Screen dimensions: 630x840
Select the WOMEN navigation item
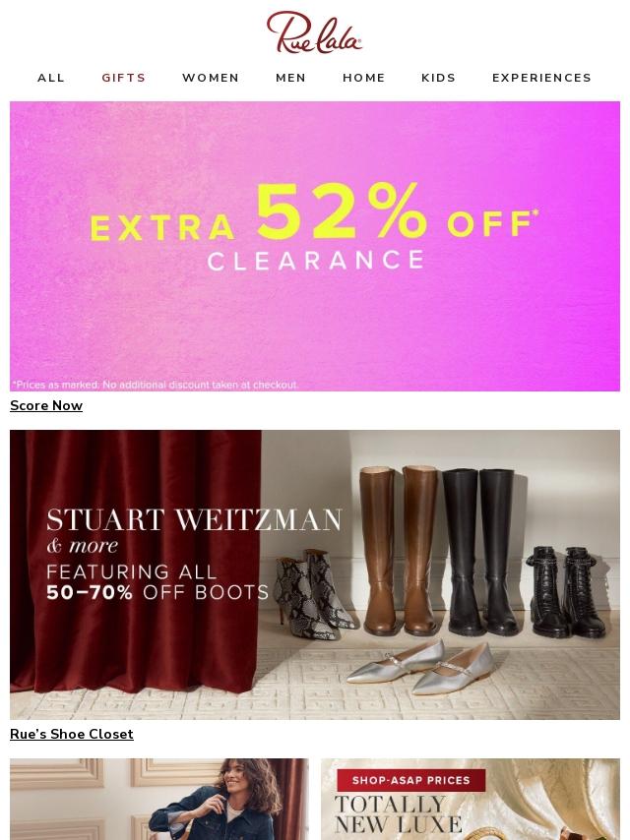211,78
